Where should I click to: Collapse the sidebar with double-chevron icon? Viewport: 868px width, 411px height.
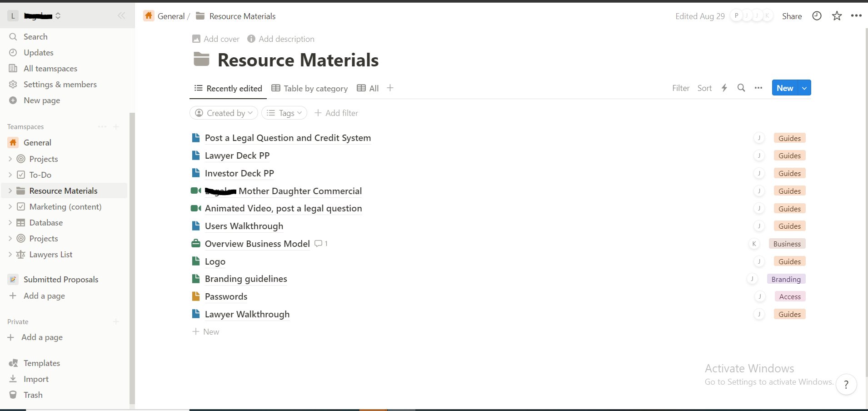[x=121, y=16]
